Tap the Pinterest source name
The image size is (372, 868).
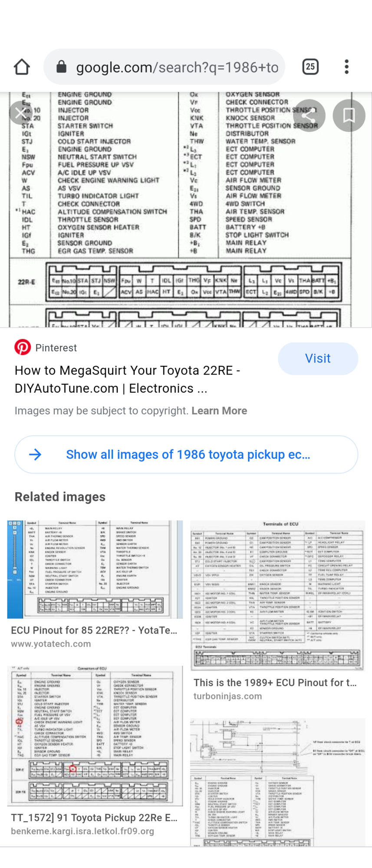point(56,348)
